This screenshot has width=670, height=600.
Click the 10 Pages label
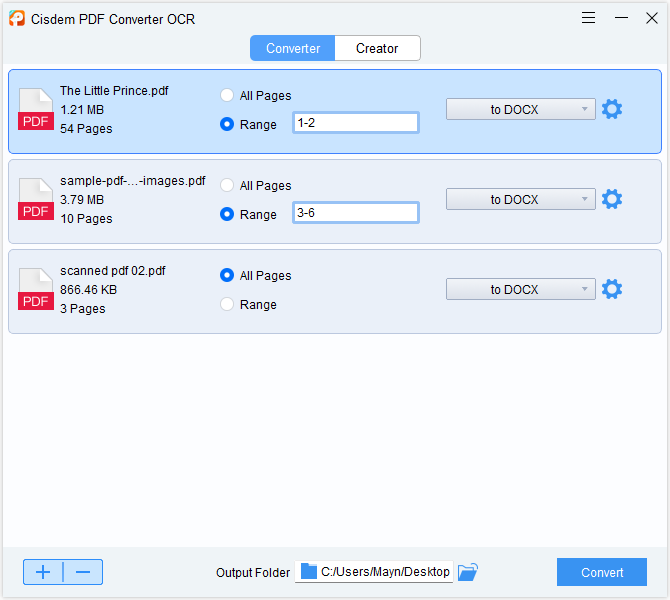point(86,219)
